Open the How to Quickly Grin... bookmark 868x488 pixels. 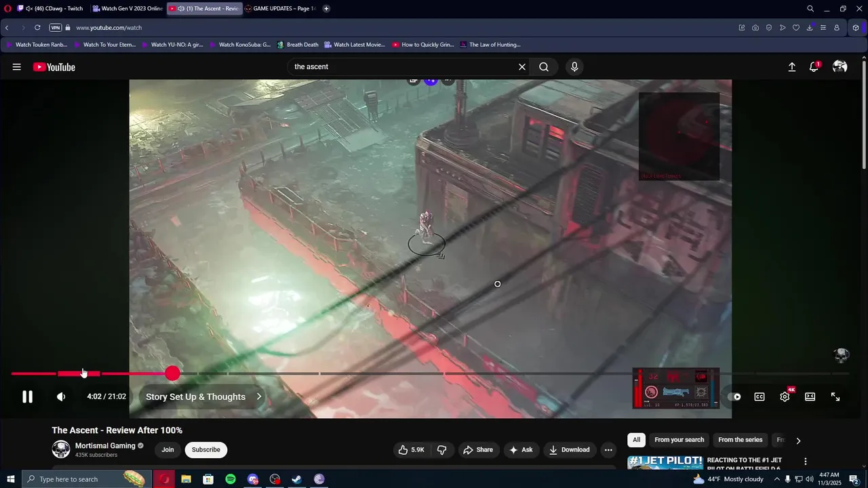[422, 45]
